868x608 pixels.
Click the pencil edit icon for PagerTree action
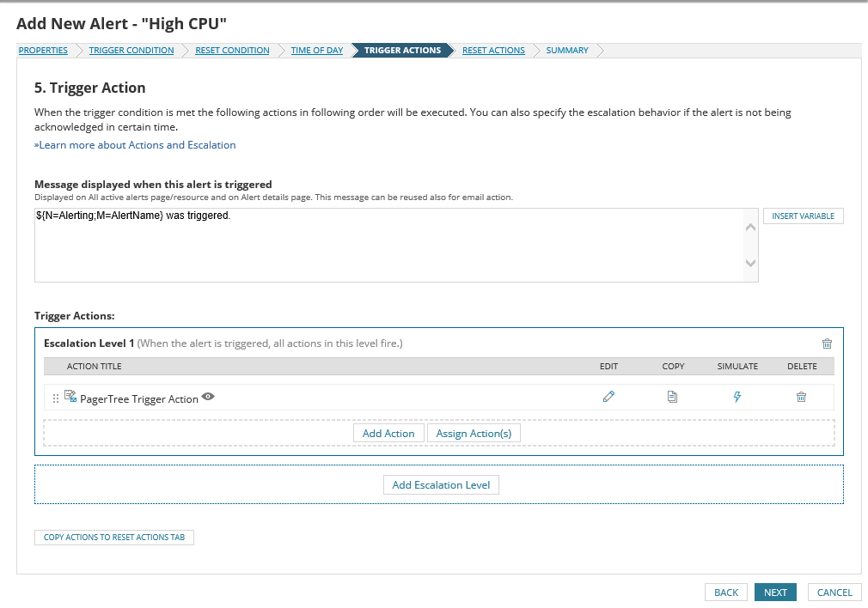[x=608, y=397]
